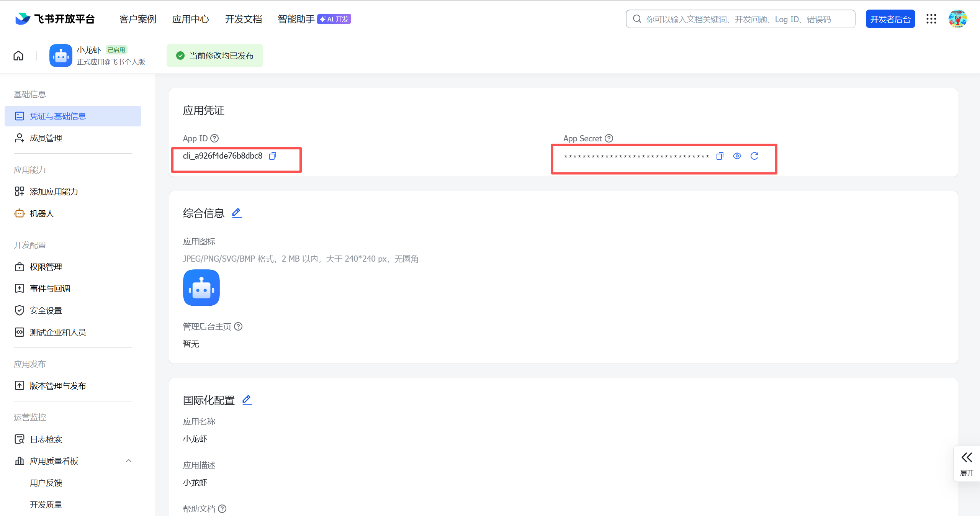This screenshot has height=516, width=980.
Task: Collapse the 应用质量看板 sidebar group
Action: (129, 461)
